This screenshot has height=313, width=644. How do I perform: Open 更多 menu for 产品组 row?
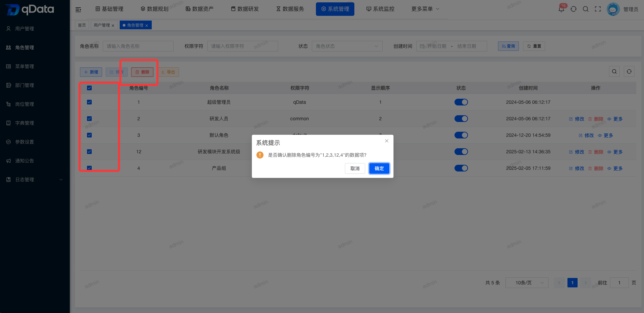(x=615, y=168)
